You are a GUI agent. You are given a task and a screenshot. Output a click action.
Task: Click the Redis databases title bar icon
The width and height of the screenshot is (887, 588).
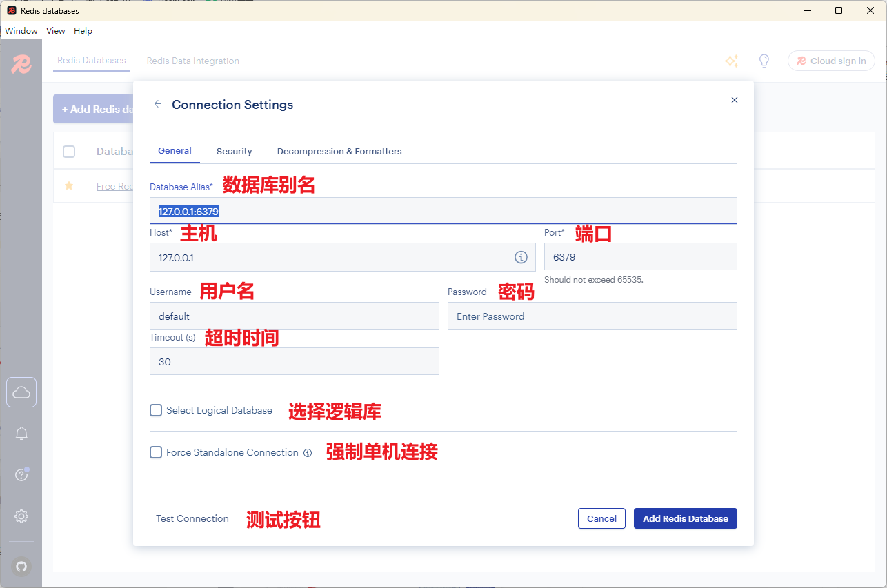pos(11,10)
